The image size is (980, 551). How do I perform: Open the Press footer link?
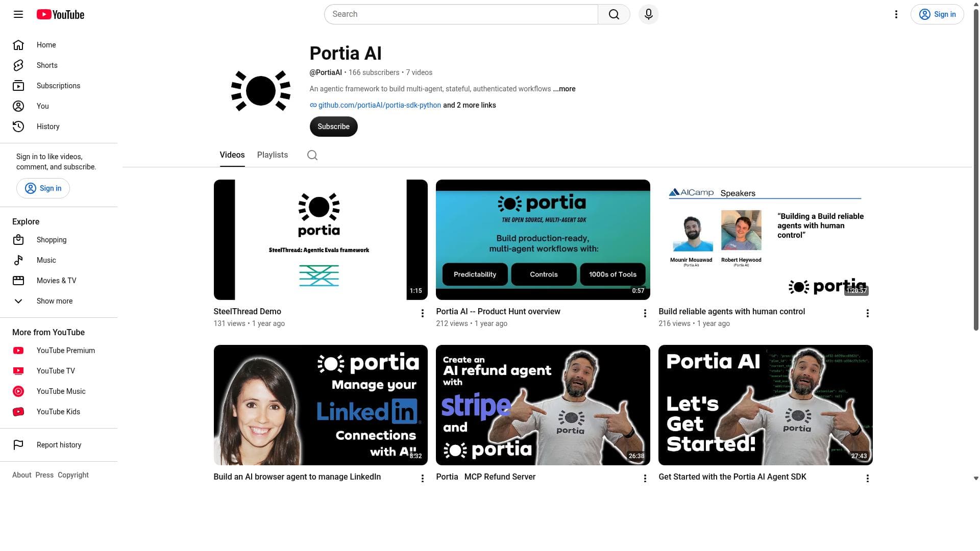44,475
